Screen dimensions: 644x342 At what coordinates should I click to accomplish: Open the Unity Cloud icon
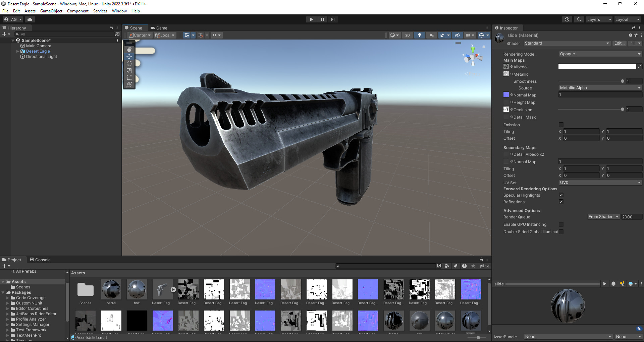pyautogui.click(x=30, y=19)
